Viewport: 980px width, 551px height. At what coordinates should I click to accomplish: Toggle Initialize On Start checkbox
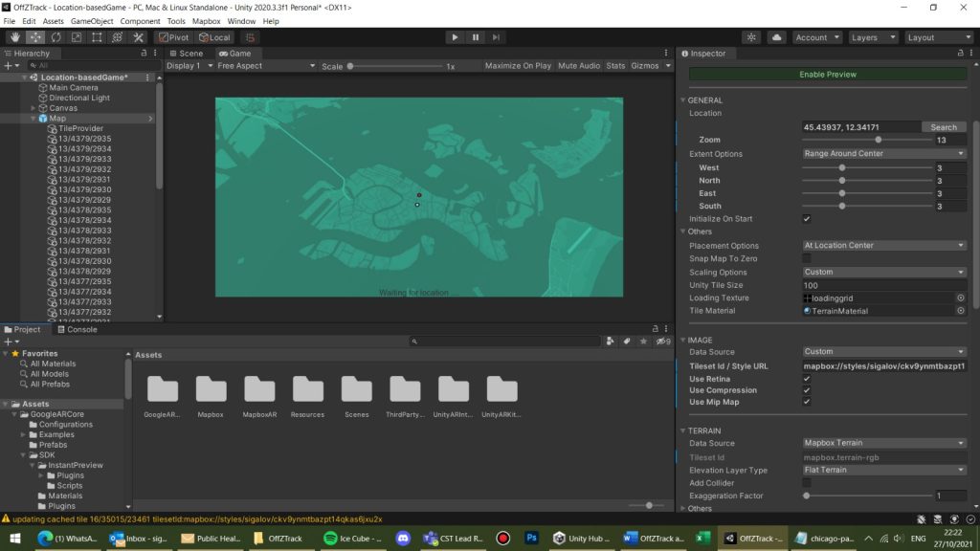[807, 219]
